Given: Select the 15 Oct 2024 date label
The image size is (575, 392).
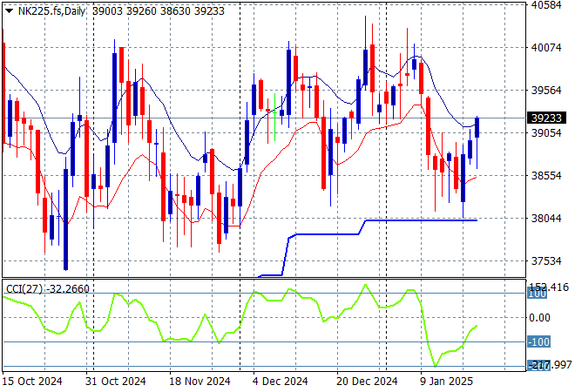Looking at the screenshot, I should (32, 382).
